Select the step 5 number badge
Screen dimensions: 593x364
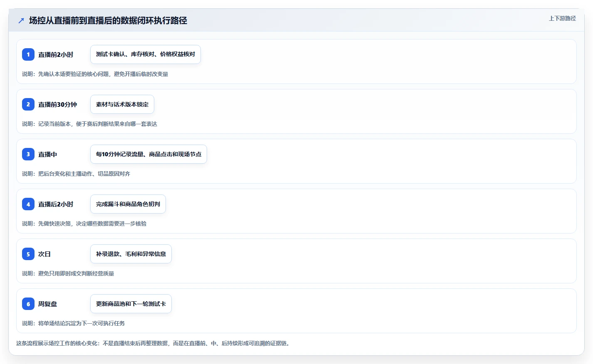coord(28,254)
